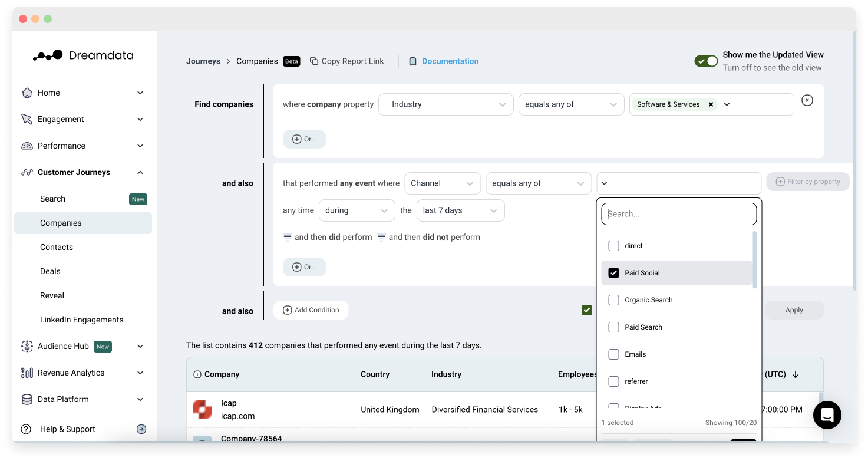The width and height of the screenshot is (868, 461).
Task: Select the Revenue Analytics icon
Action: pyautogui.click(x=27, y=373)
